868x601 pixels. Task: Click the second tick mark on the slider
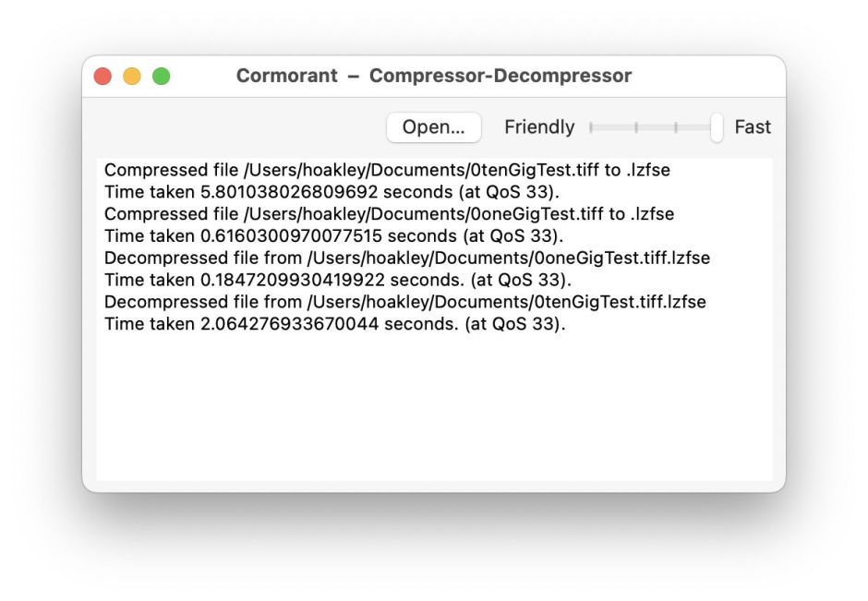pyautogui.click(x=636, y=127)
